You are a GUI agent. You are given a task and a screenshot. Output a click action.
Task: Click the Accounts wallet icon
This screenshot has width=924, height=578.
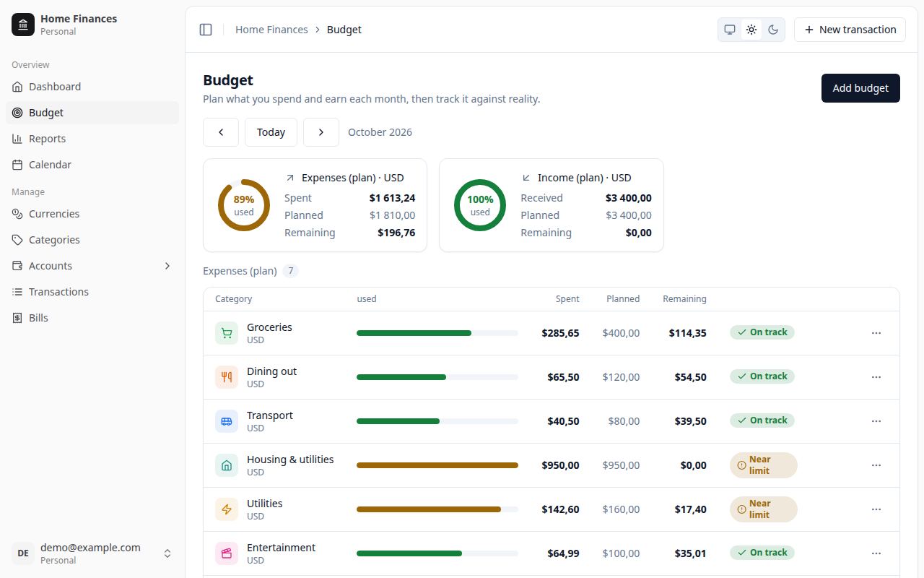tap(17, 266)
